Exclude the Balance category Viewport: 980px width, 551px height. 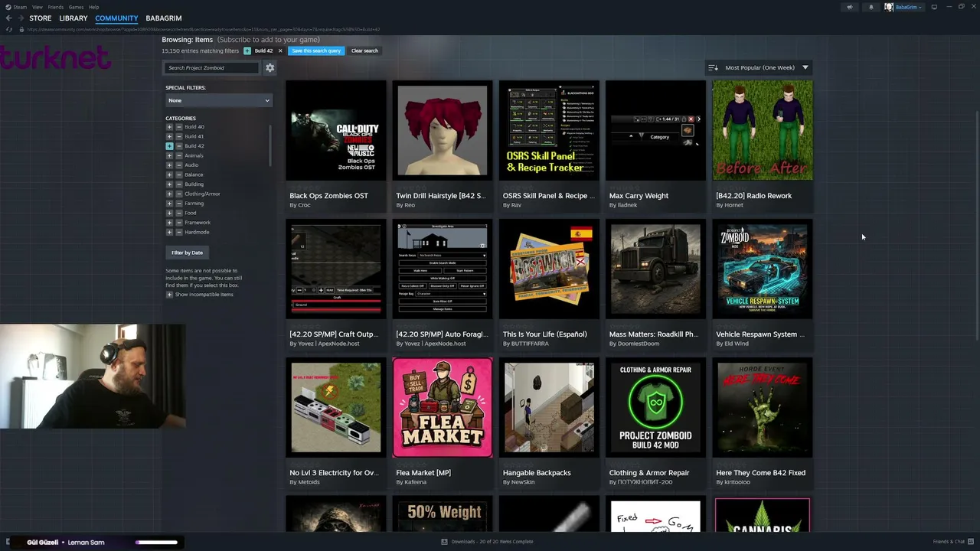point(179,174)
